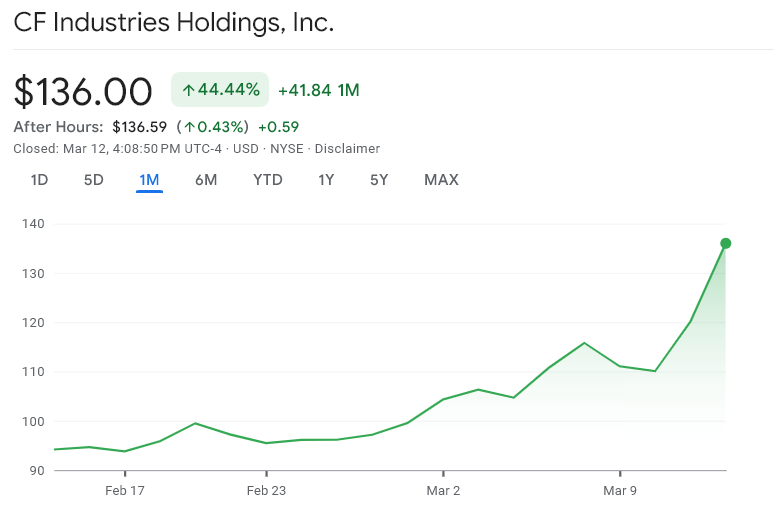Switch chart to 6M range
Image resolution: width=774 pixels, height=518 pixels.
pyautogui.click(x=206, y=180)
